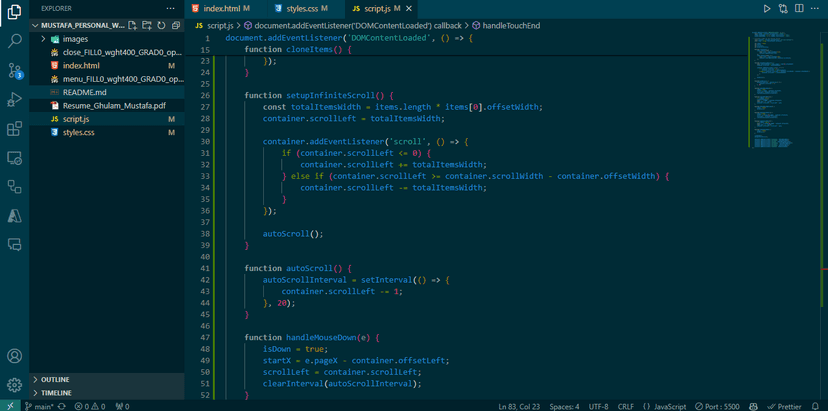
Task: Expand the TIMELINE section
Action: pos(56,393)
